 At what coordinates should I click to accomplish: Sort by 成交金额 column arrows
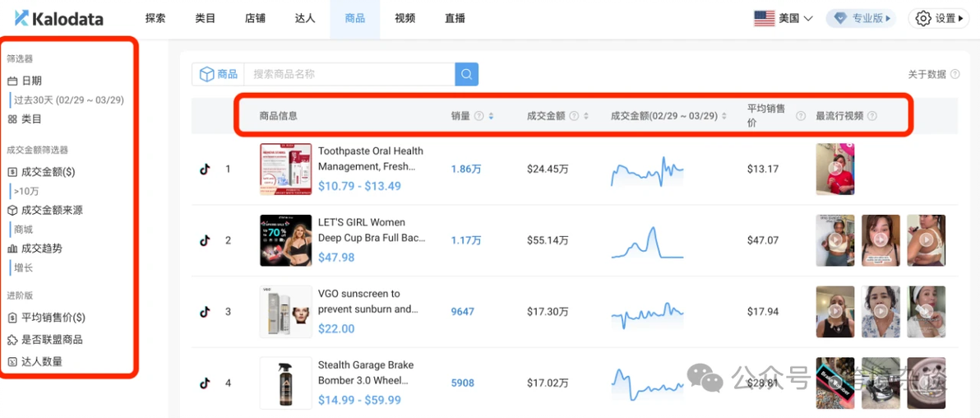point(586,116)
